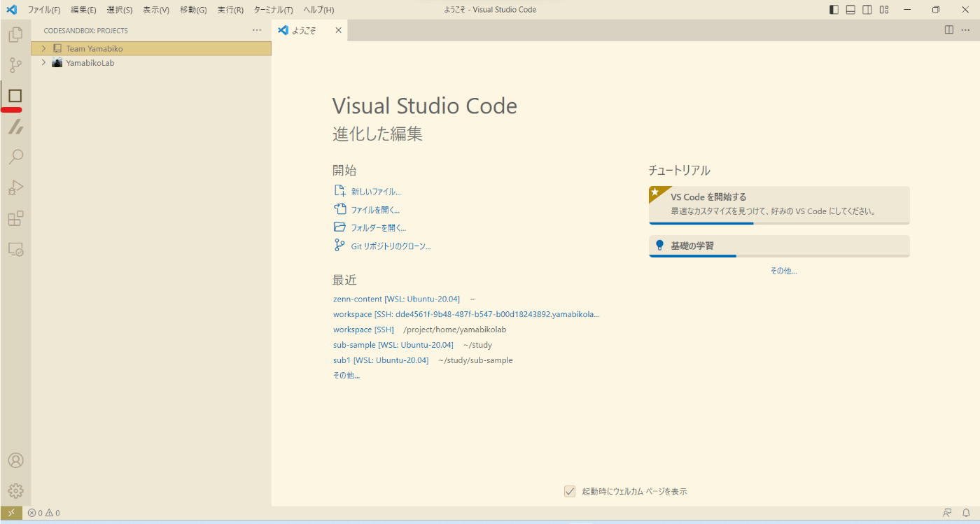Click progress bar under VS Code を開始する

(x=779, y=223)
